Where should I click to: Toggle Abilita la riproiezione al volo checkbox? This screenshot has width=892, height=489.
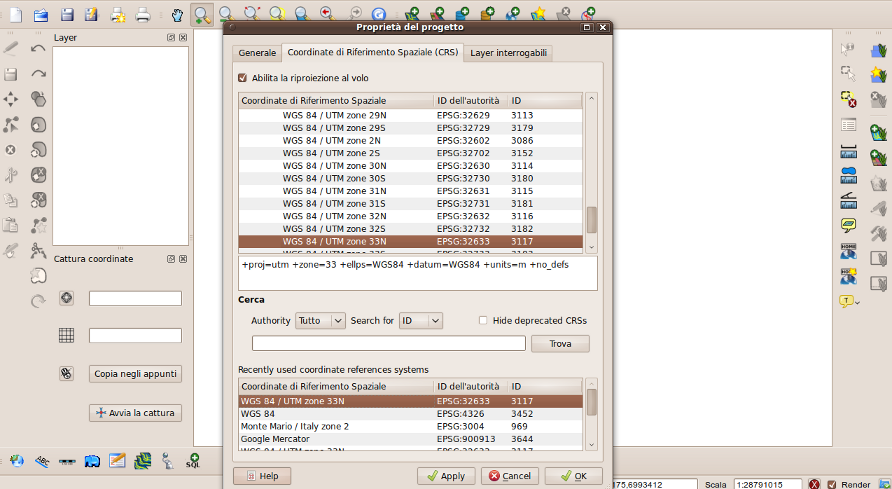pos(243,78)
